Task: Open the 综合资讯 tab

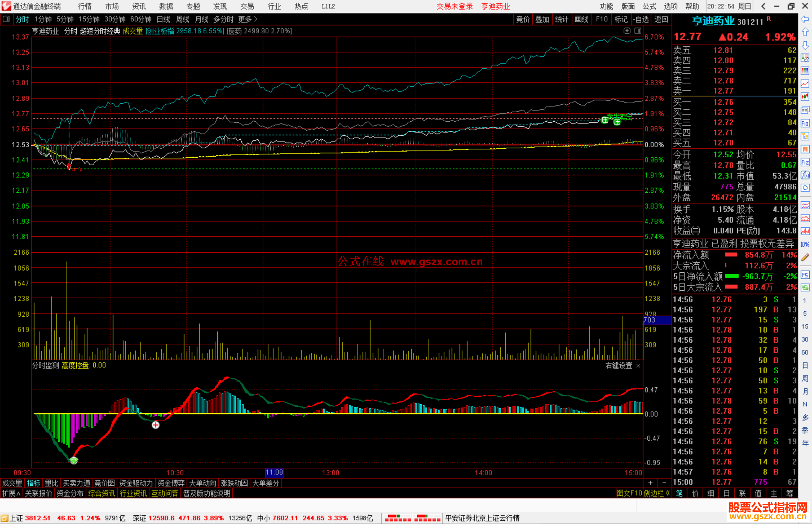Action: [x=101, y=493]
